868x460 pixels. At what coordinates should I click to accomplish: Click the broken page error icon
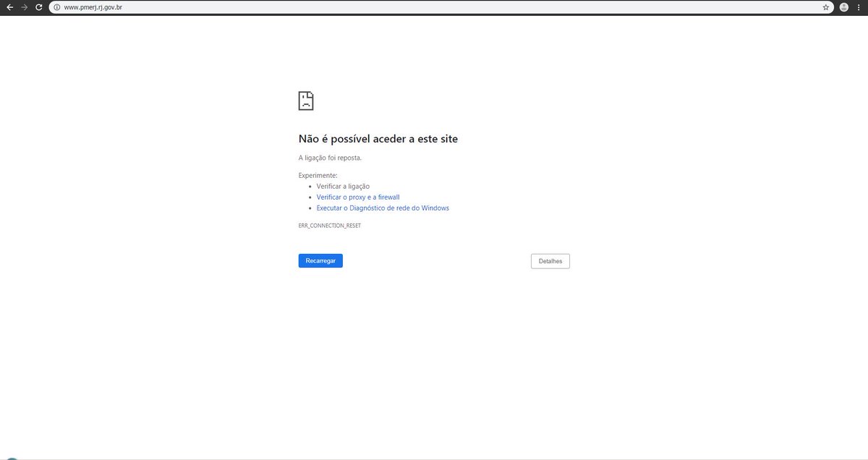[x=305, y=101]
